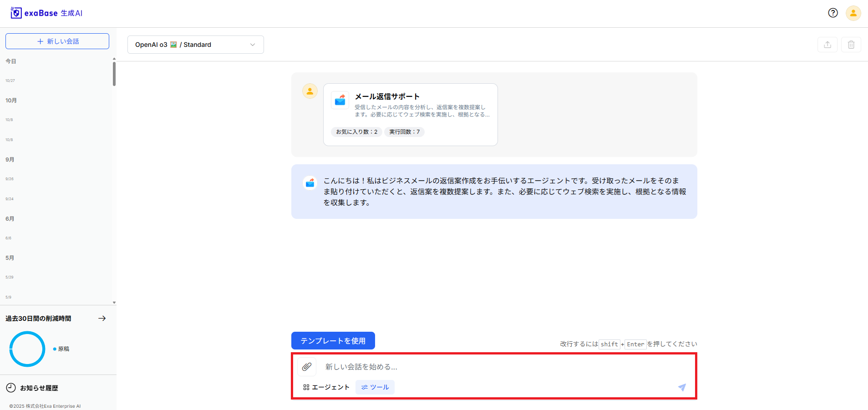Open the help question mark icon
The width and height of the screenshot is (868, 410).
click(832, 13)
